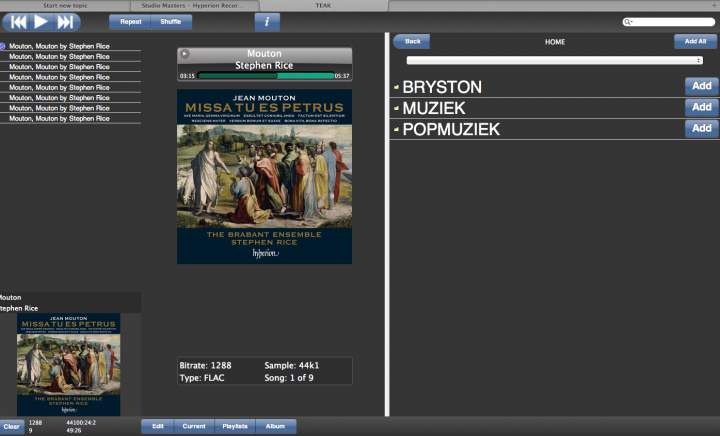Click 'Stephen Rice' artist in now-playing header

pyautogui.click(x=264, y=66)
